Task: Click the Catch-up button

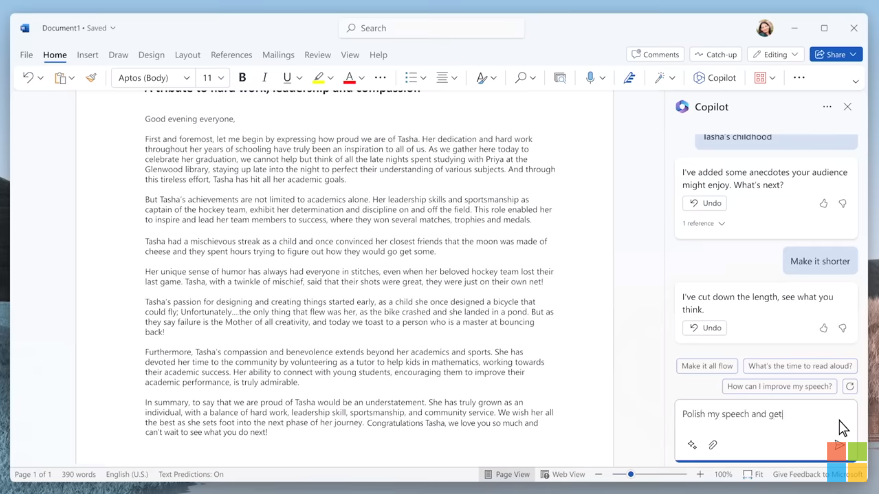Action: [716, 54]
